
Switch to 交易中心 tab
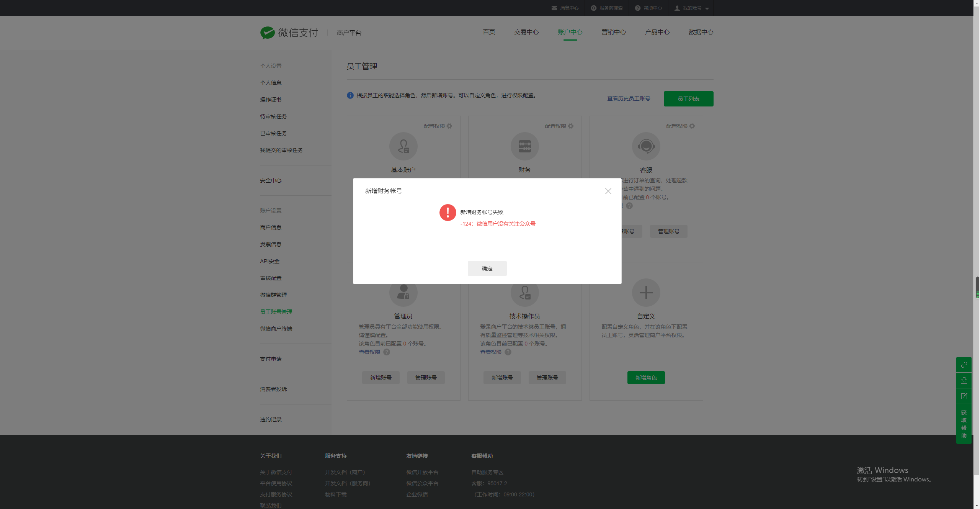point(526,32)
